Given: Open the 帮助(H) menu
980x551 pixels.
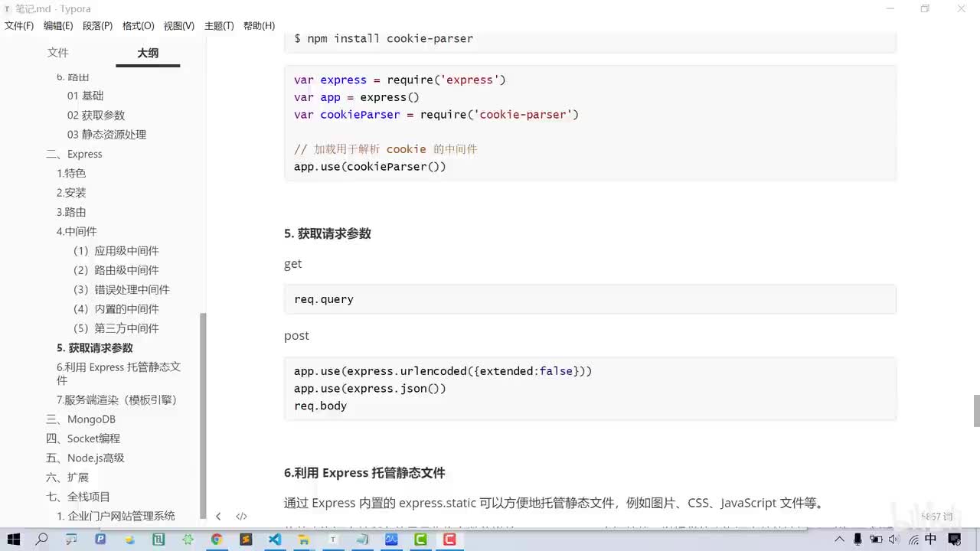Looking at the screenshot, I should coord(259,26).
